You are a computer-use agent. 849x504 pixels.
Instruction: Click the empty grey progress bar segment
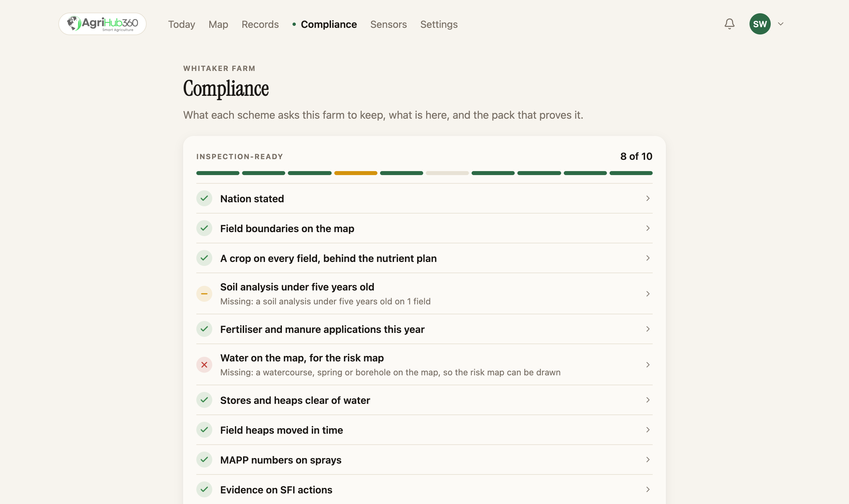point(447,173)
